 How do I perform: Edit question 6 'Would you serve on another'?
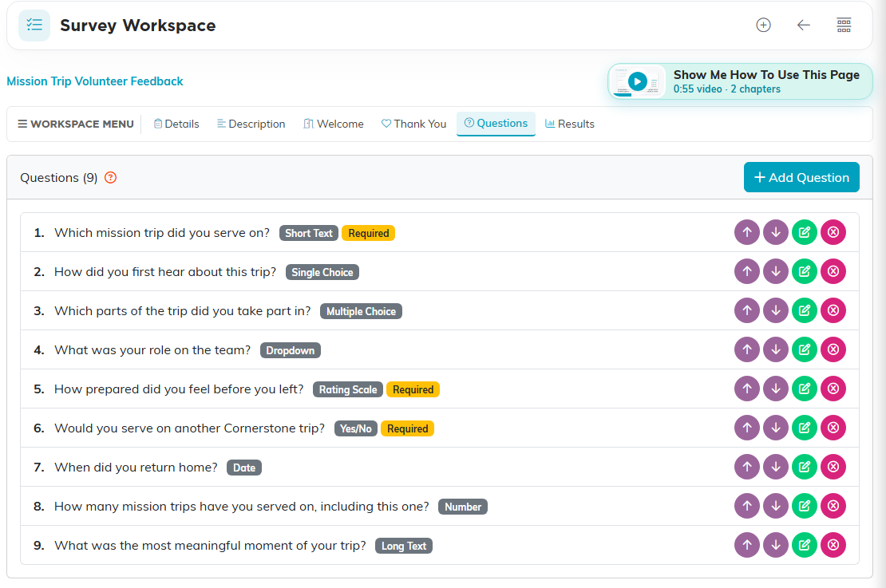pos(805,427)
